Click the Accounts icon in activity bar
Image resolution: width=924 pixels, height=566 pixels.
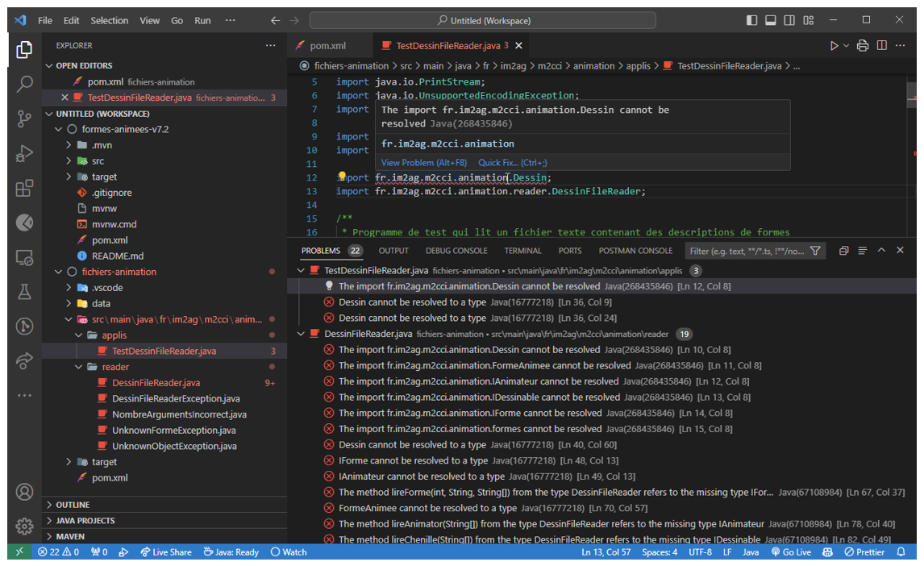pyautogui.click(x=24, y=492)
